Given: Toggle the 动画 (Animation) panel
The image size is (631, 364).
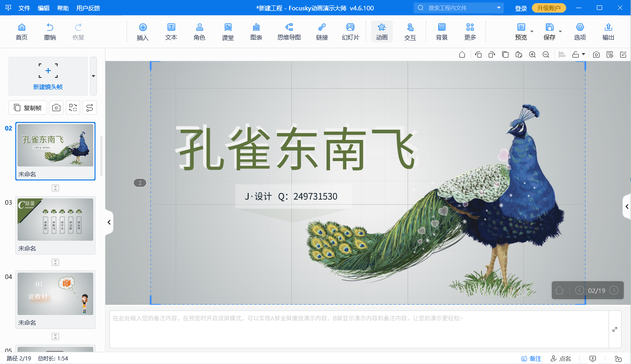Looking at the screenshot, I should point(382,32).
